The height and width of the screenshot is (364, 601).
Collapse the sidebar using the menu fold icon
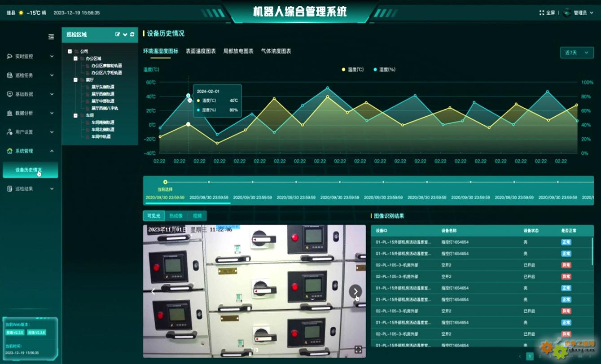pyautogui.click(x=51, y=37)
